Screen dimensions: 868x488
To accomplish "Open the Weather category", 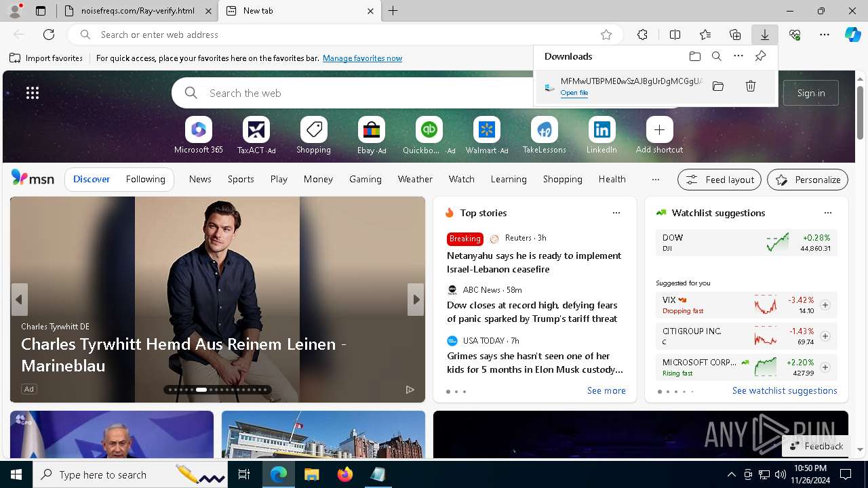I will [x=415, y=179].
